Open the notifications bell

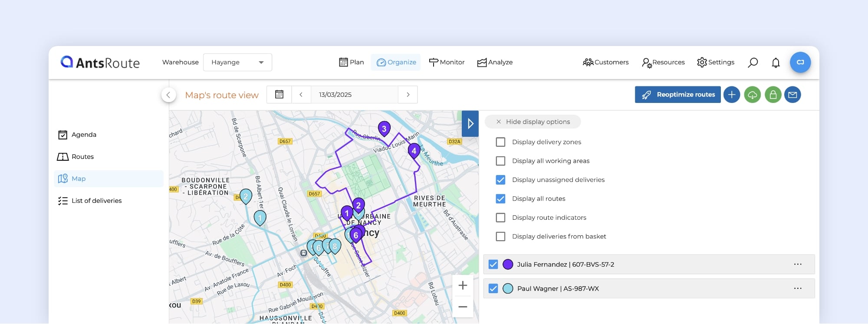(776, 63)
